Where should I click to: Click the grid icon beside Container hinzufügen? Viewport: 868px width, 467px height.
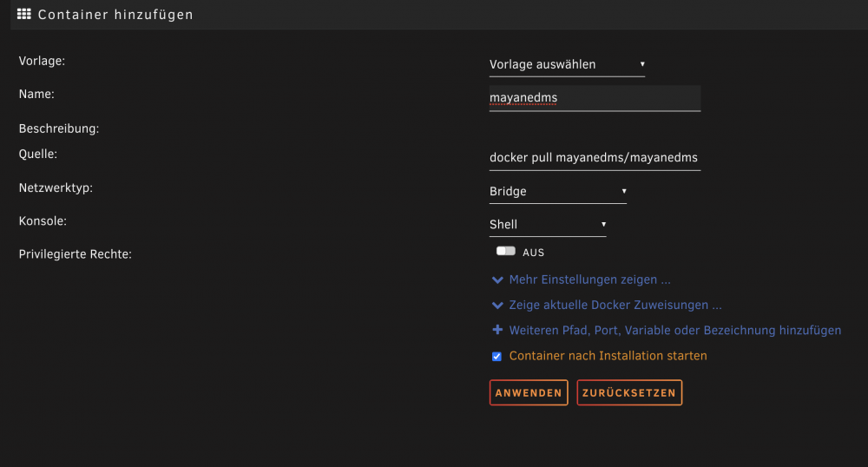(23, 14)
